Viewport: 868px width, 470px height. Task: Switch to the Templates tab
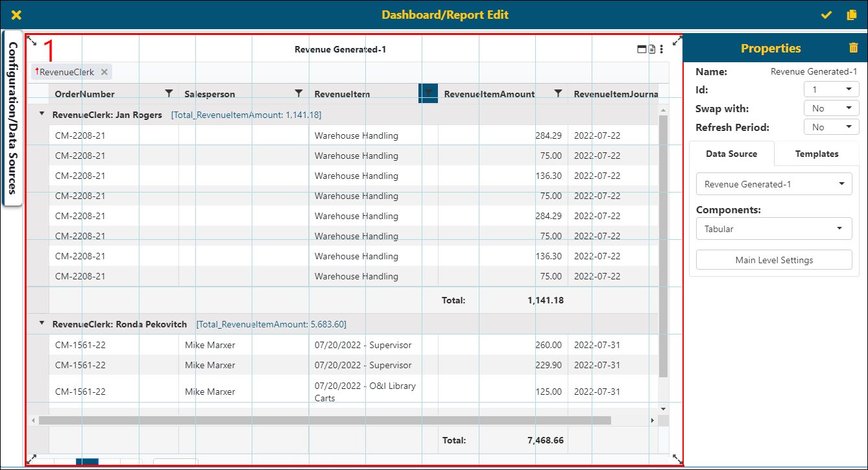pos(816,154)
